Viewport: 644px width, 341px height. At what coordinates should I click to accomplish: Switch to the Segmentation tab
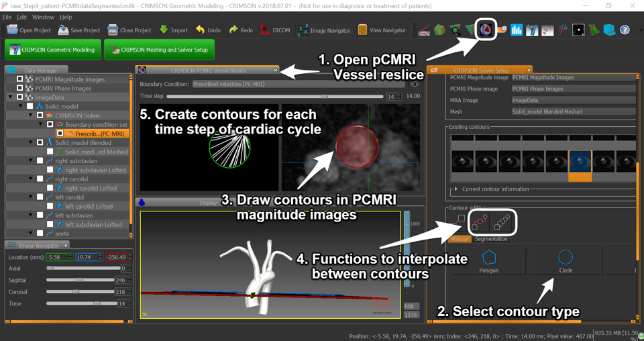[491, 239]
